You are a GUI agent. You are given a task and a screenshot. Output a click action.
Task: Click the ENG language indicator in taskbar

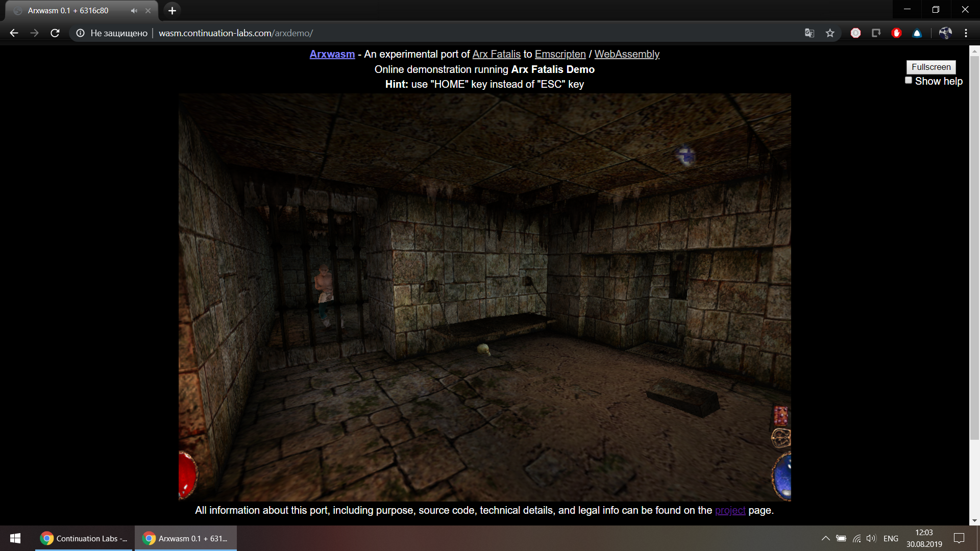[891, 538]
